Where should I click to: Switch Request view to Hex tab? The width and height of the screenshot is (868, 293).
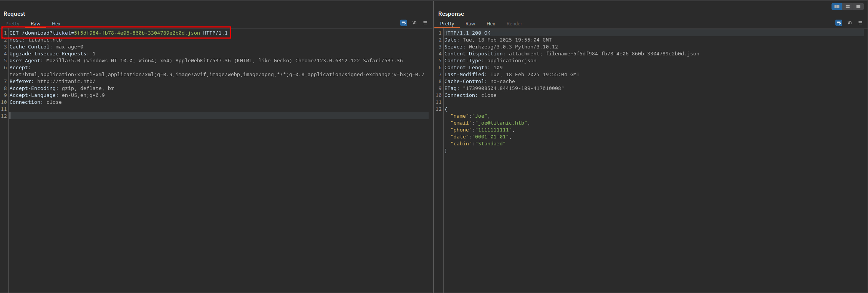pyautogui.click(x=56, y=24)
